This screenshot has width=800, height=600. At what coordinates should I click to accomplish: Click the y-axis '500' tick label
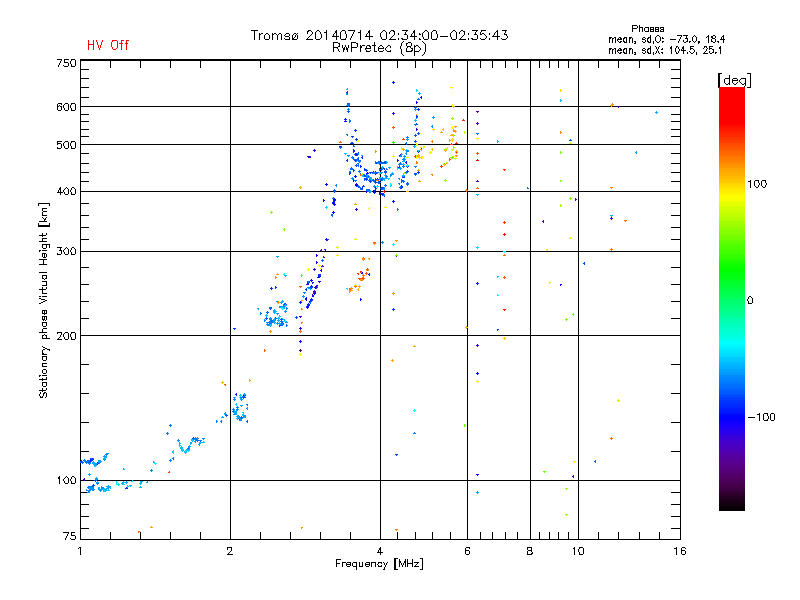pyautogui.click(x=66, y=145)
